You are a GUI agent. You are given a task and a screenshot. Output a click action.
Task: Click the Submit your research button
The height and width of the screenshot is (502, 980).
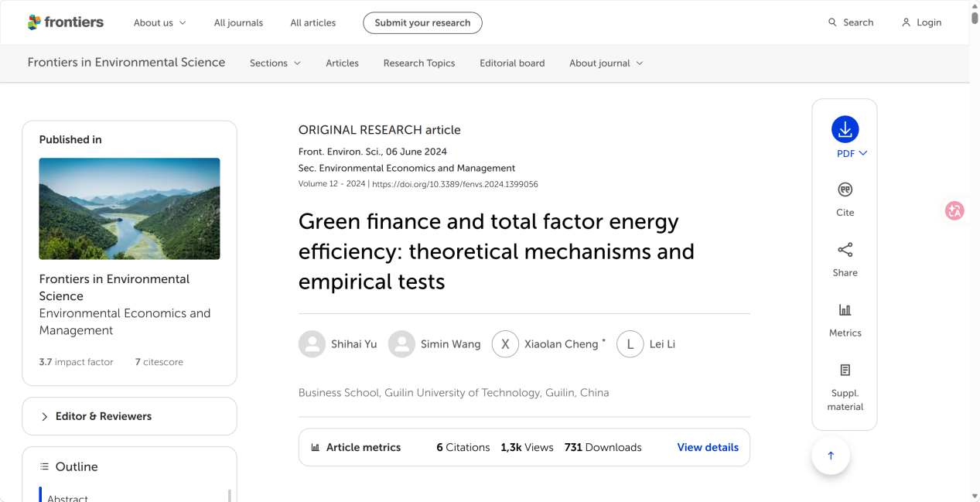(x=422, y=23)
